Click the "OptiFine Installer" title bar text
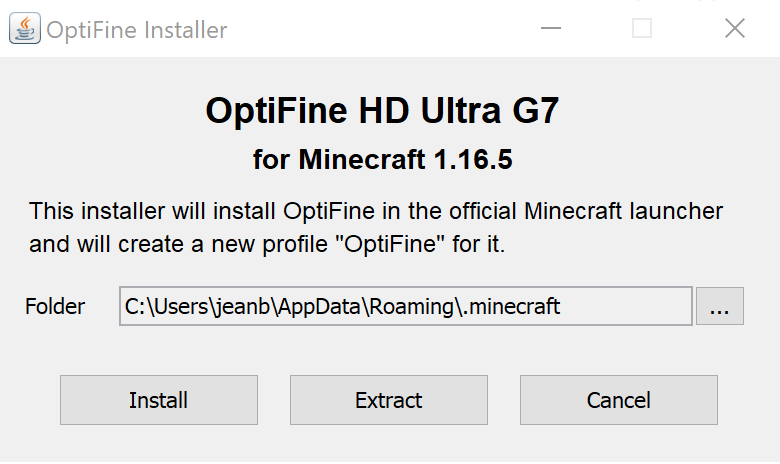 coord(136,30)
